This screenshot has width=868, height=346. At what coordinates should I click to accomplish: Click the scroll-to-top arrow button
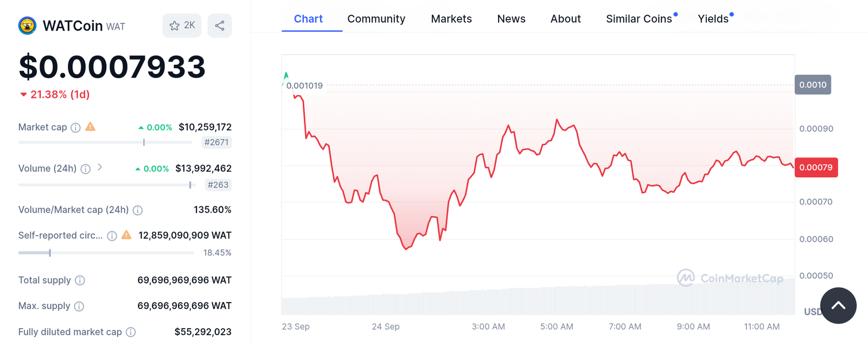[838, 305]
